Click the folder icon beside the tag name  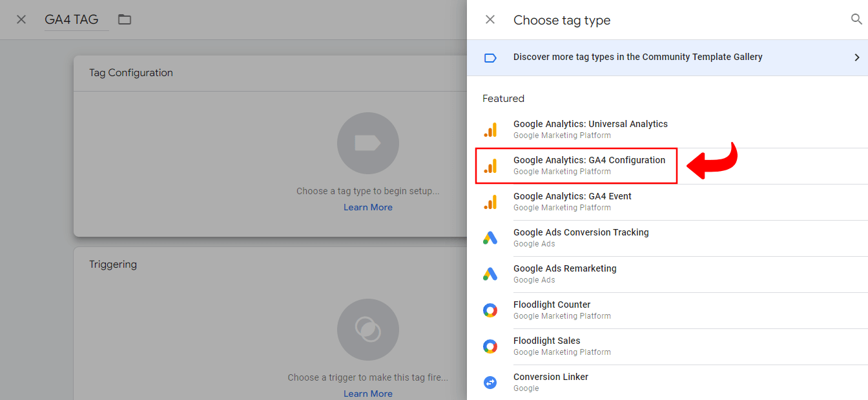click(x=124, y=19)
